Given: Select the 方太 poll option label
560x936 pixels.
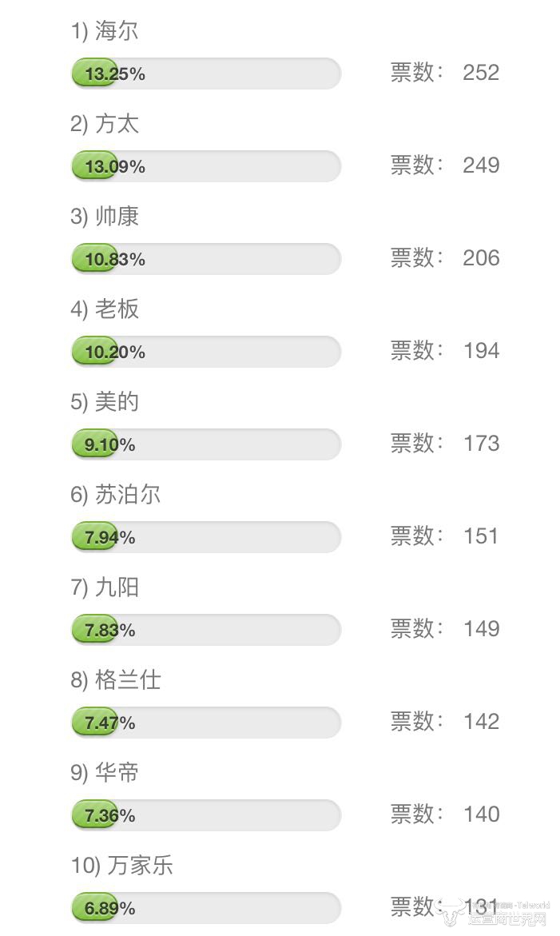Looking at the screenshot, I should (x=116, y=124).
